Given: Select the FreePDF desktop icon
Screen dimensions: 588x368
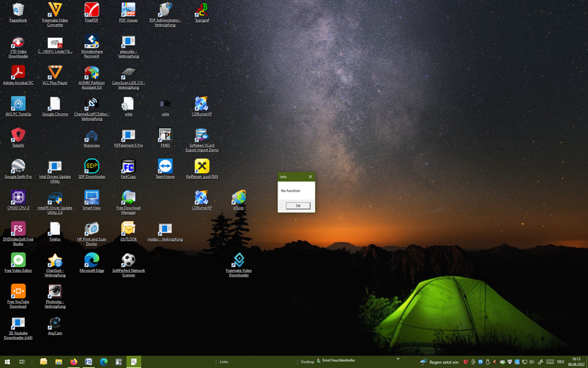Looking at the screenshot, I should [91, 12].
